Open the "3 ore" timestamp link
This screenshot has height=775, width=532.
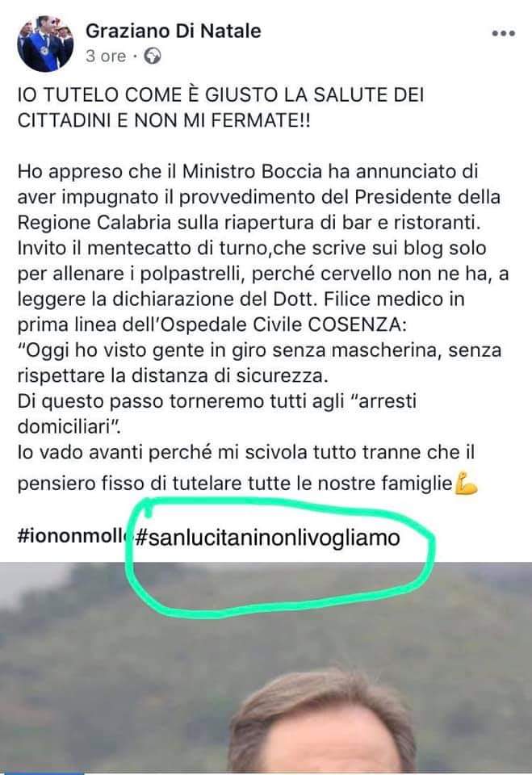(x=106, y=57)
